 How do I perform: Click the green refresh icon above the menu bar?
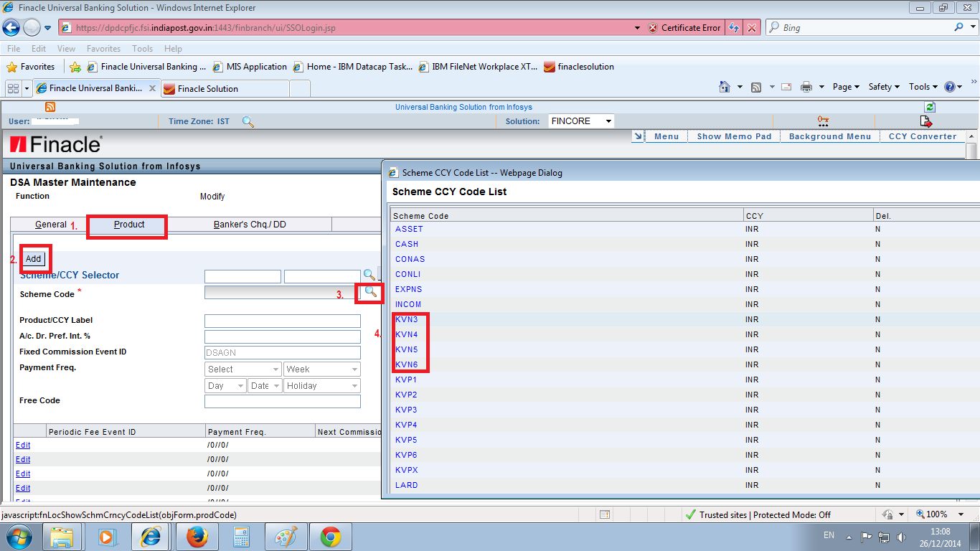click(x=930, y=106)
